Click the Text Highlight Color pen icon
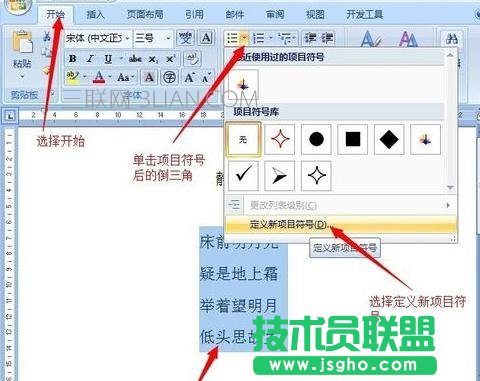Viewport: 480px width, 381px height. tap(73, 77)
